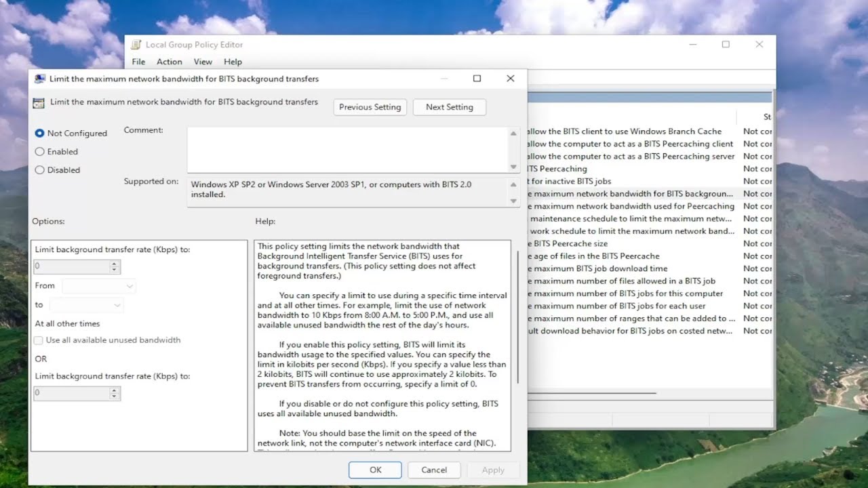
Task: Select 'allow the BITS client to use Windows Branch Cache'
Action: click(650, 131)
